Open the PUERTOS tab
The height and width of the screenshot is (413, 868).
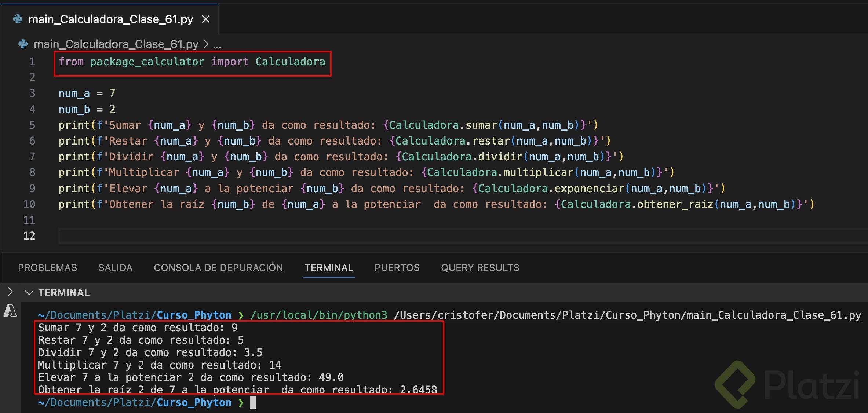point(397,268)
